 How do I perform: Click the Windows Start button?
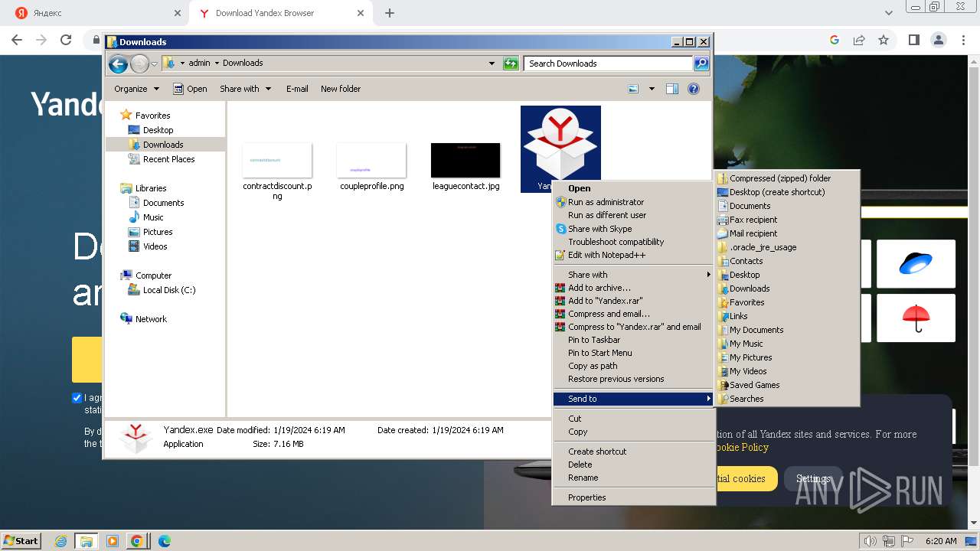coord(21,540)
